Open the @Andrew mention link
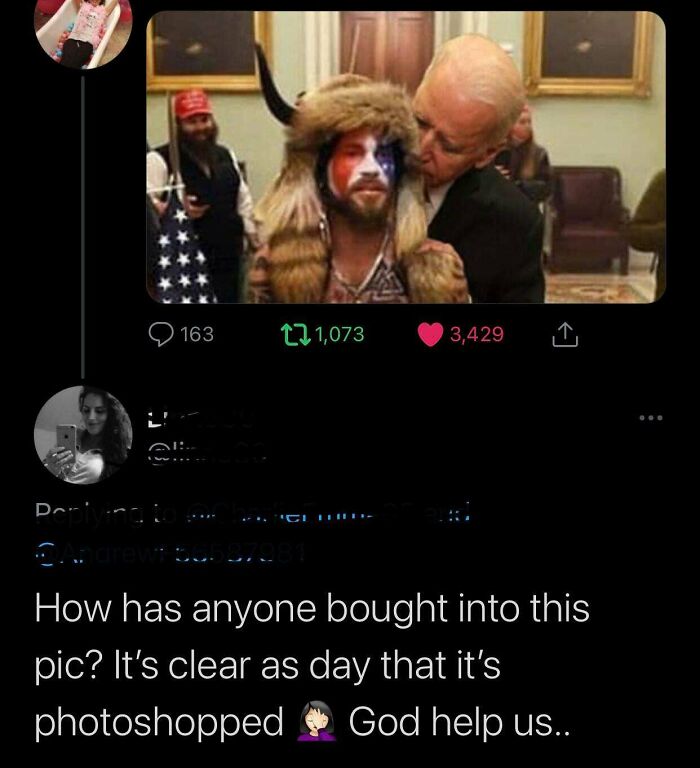Viewport: 700px width, 768px height. [x=171, y=553]
